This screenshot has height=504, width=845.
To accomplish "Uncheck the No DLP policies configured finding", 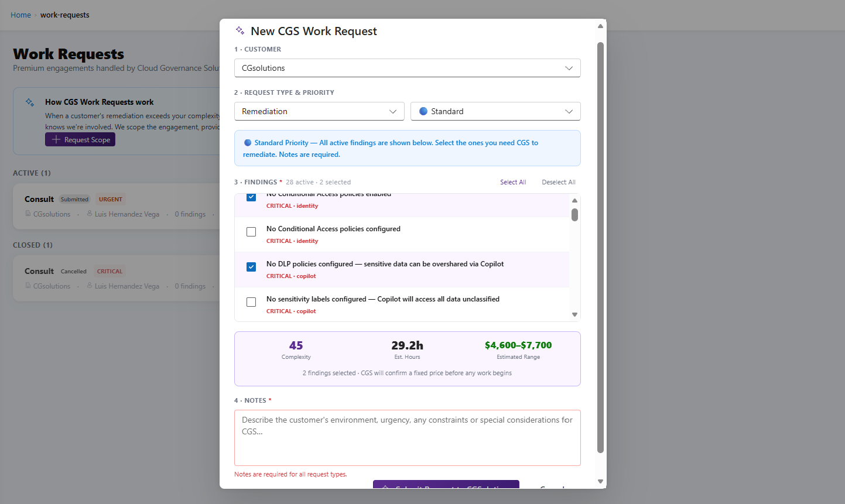I will tap(251, 266).
